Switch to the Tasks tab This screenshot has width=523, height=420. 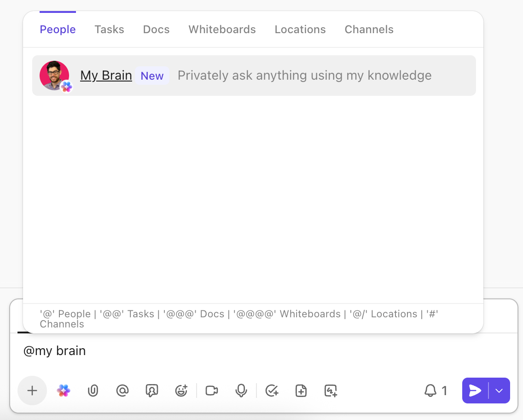tap(109, 29)
